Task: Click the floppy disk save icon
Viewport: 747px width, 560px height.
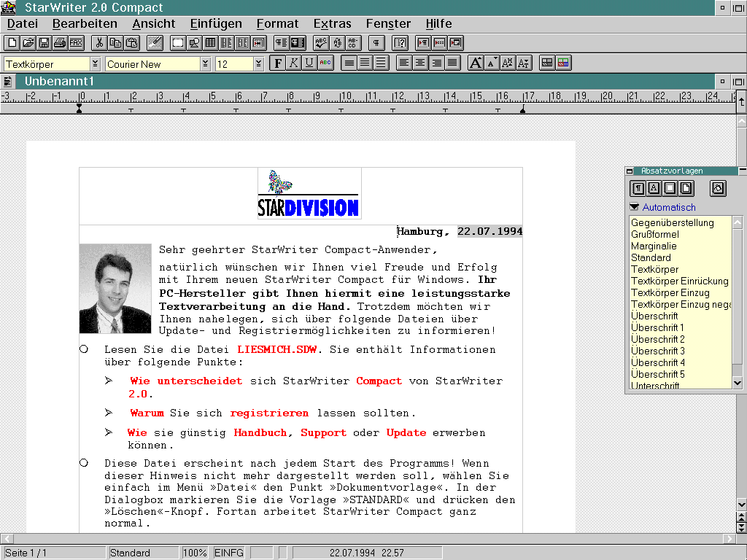Action: point(44,43)
